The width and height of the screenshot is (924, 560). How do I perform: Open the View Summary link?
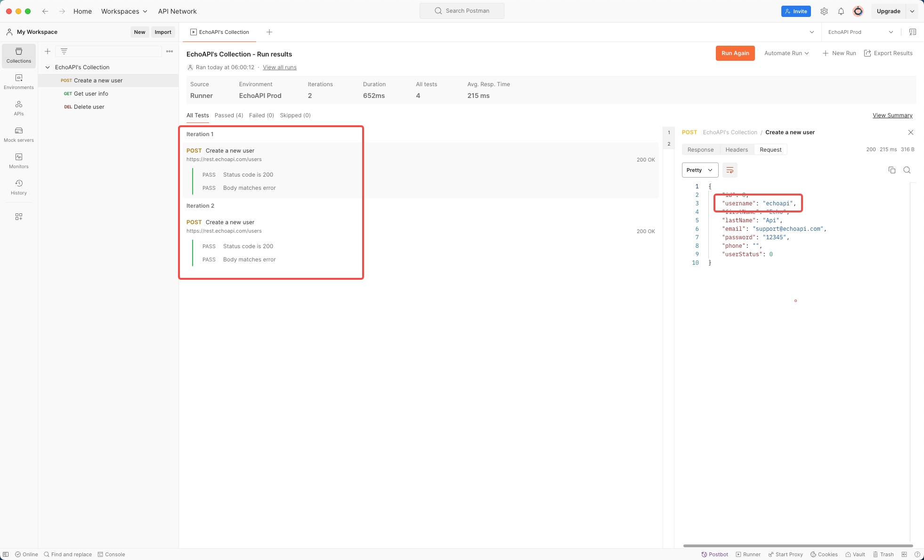892,115
